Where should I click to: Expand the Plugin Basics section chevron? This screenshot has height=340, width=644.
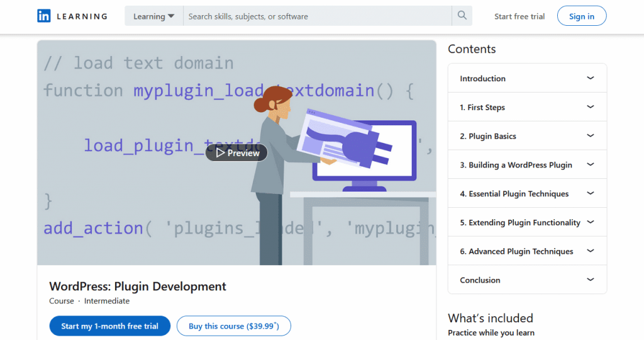590,135
